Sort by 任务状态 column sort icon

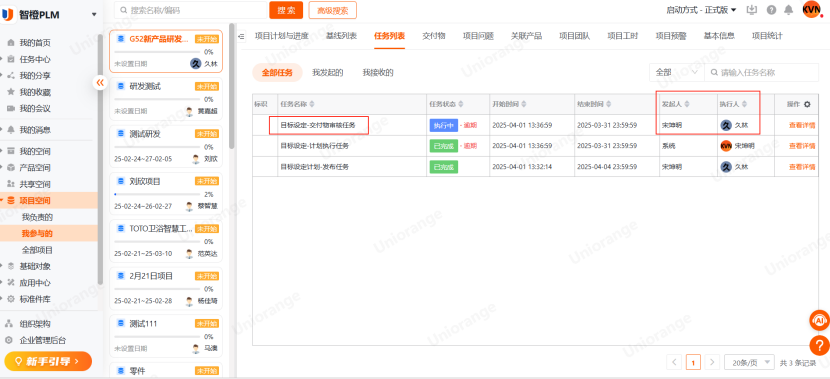point(461,104)
